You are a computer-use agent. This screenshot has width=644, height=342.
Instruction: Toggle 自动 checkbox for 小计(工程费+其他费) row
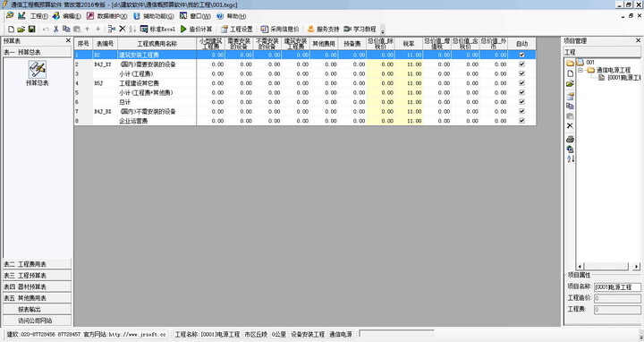tap(521, 92)
